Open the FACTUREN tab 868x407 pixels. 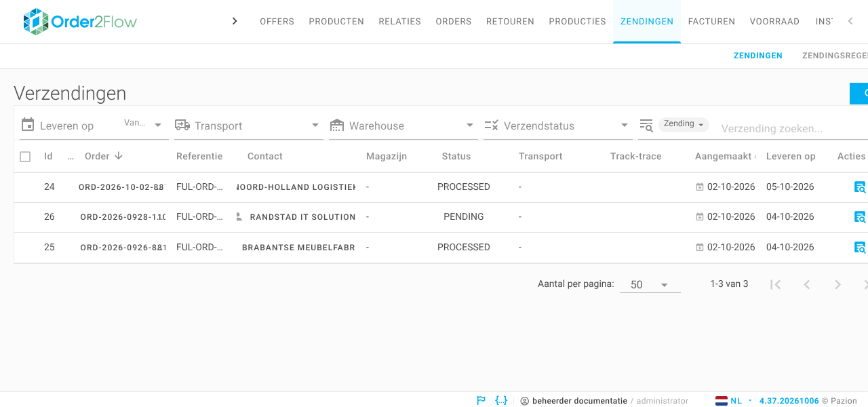(711, 22)
